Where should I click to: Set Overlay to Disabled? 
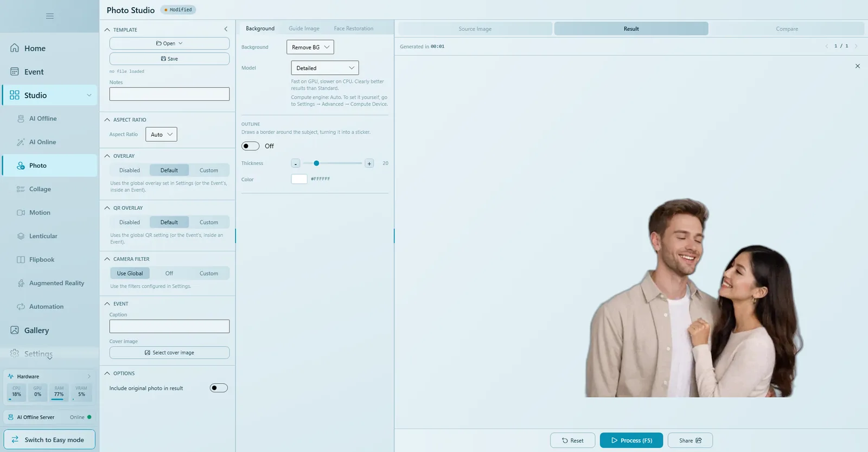(x=130, y=170)
